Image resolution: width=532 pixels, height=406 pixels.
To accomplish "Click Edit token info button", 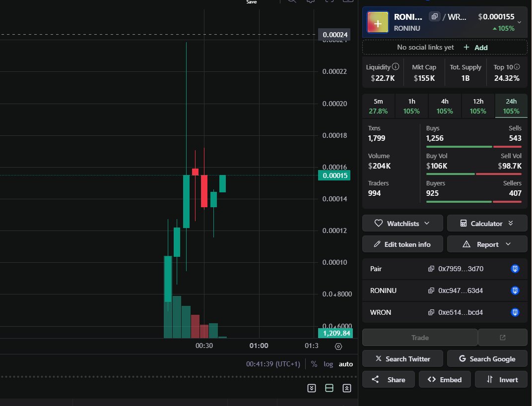I will [x=403, y=244].
